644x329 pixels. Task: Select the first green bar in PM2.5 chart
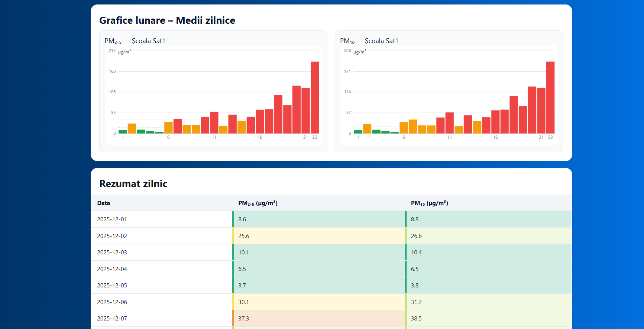point(123,131)
